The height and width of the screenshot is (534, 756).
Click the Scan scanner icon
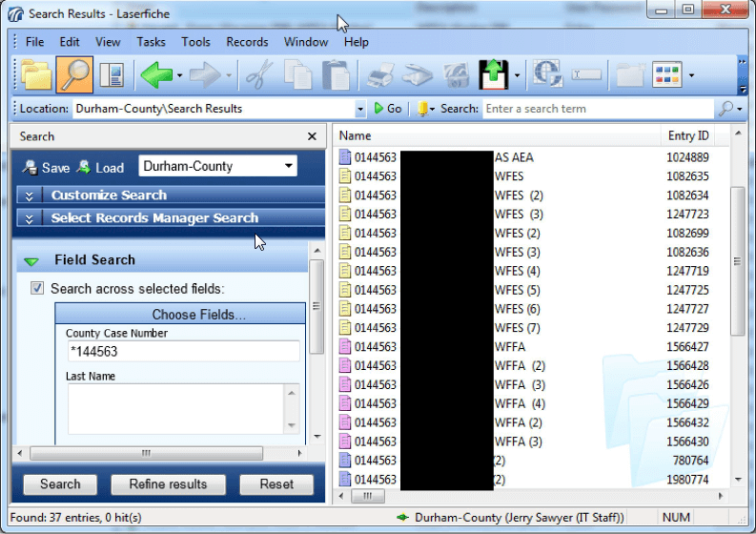[x=418, y=75]
